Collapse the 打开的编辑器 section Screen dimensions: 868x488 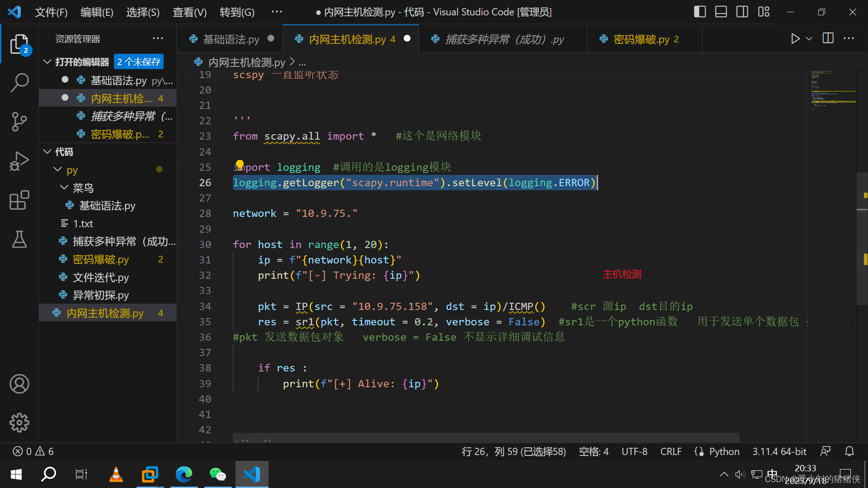(x=47, y=62)
